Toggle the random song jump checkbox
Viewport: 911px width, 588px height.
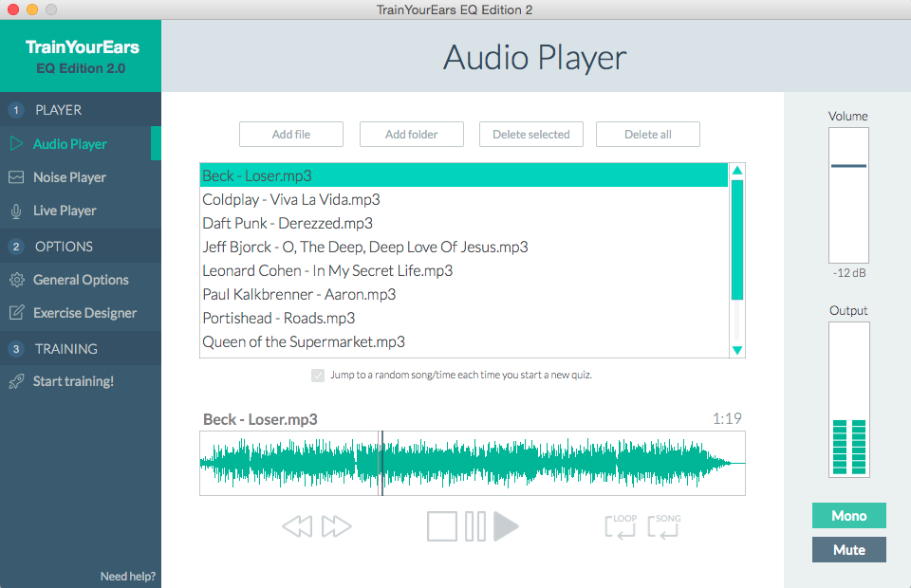pyautogui.click(x=318, y=376)
